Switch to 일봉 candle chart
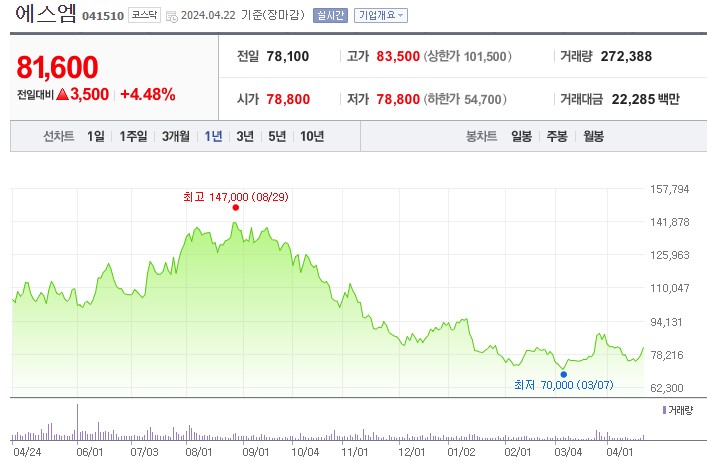 tap(521, 136)
